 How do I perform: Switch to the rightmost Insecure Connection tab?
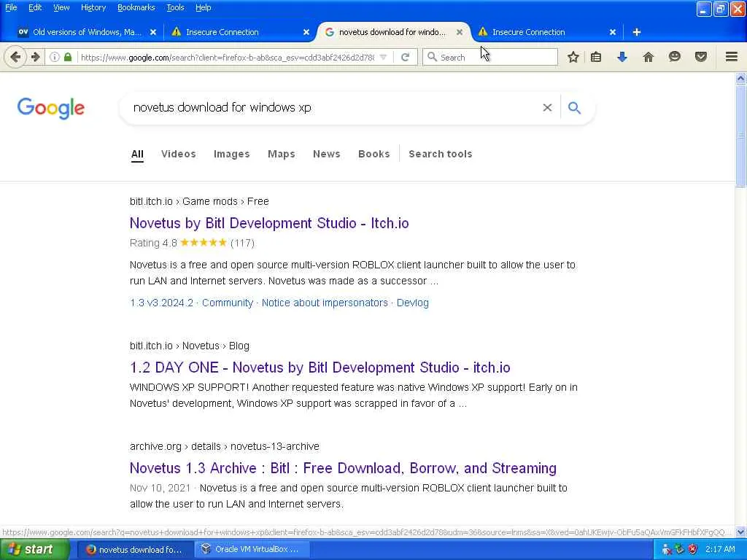click(543, 32)
